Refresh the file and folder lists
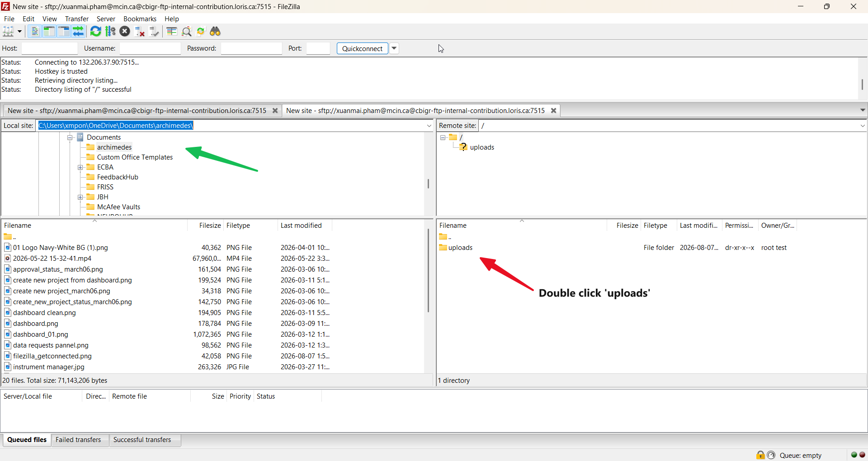The height and width of the screenshot is (461, 868). (95, 31)
